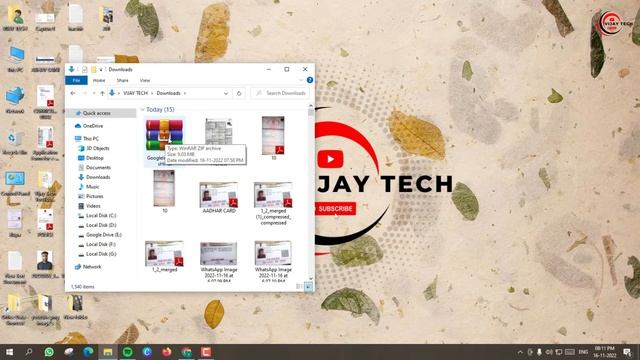Refresh the Downloads folder view
640x360 pixels.
pos(239,93)
